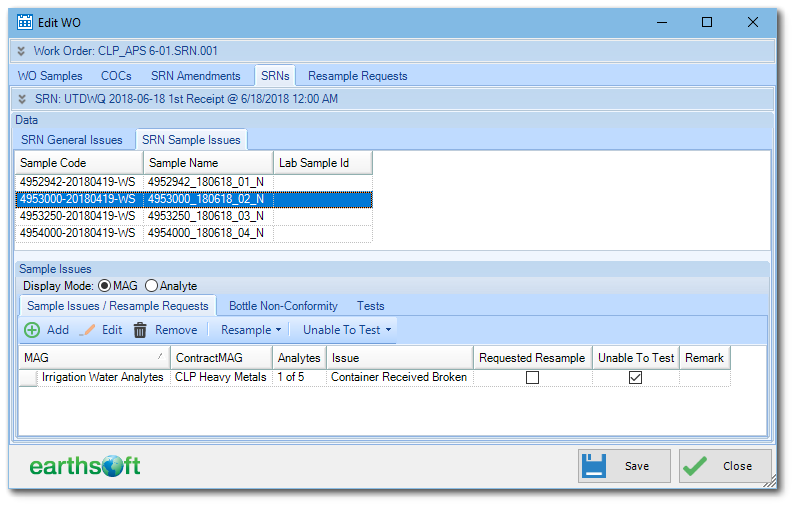793x505 pixels.
Task: Click the 1 of 5 analytes cell
Action: [x=299, y=377]
